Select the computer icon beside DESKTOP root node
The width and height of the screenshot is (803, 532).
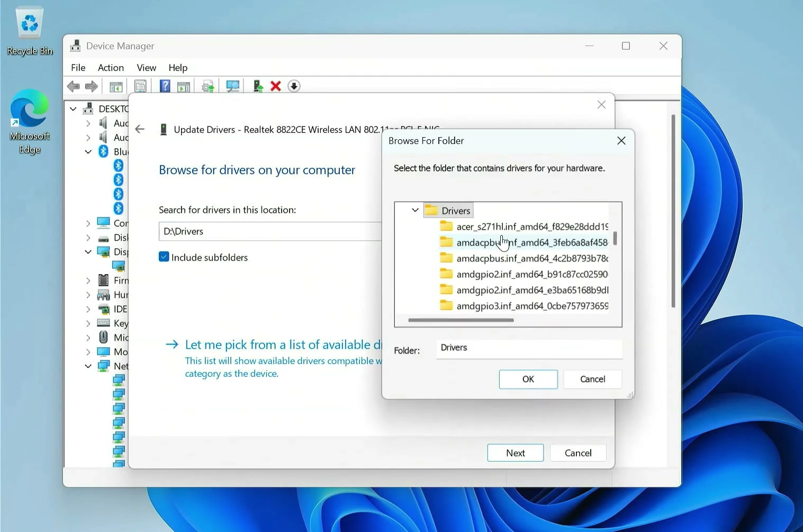(x=88, y=109)
